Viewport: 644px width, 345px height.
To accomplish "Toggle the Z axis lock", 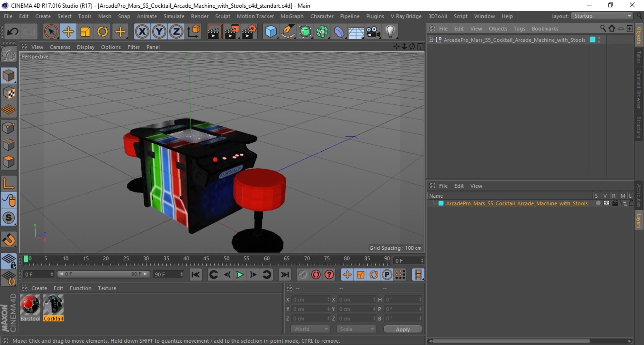I will pyautogui.click(x=176, y=32).
